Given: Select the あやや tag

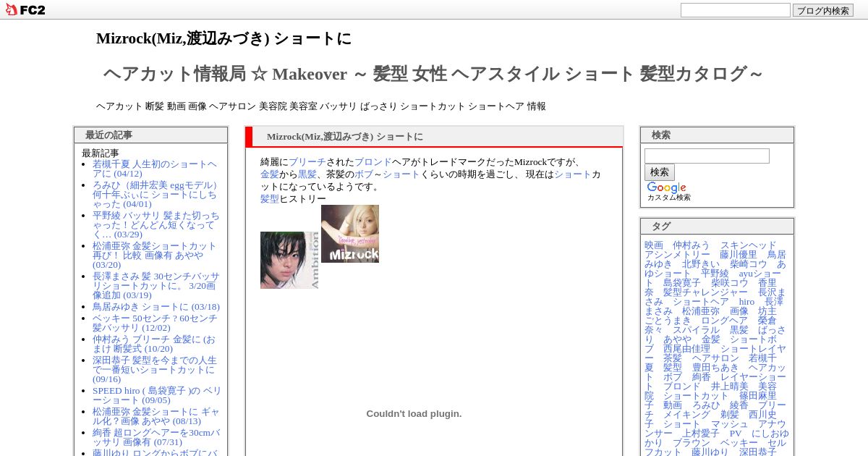Looking at the screenshot, I should [677, 339].
